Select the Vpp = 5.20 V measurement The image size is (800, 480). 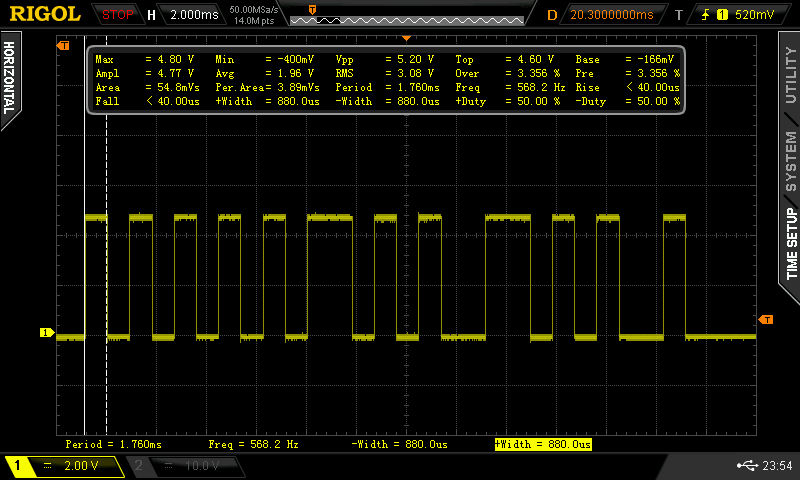pos(385,59)
